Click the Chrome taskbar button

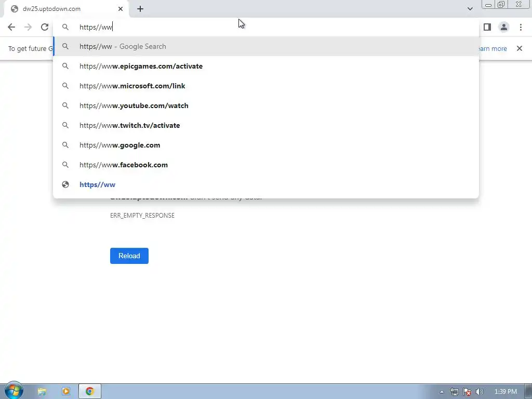89,391
